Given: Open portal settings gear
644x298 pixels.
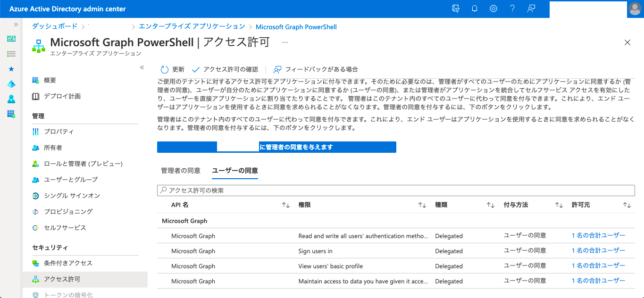Looking at the screenshot, I should [x=493, y=8].
